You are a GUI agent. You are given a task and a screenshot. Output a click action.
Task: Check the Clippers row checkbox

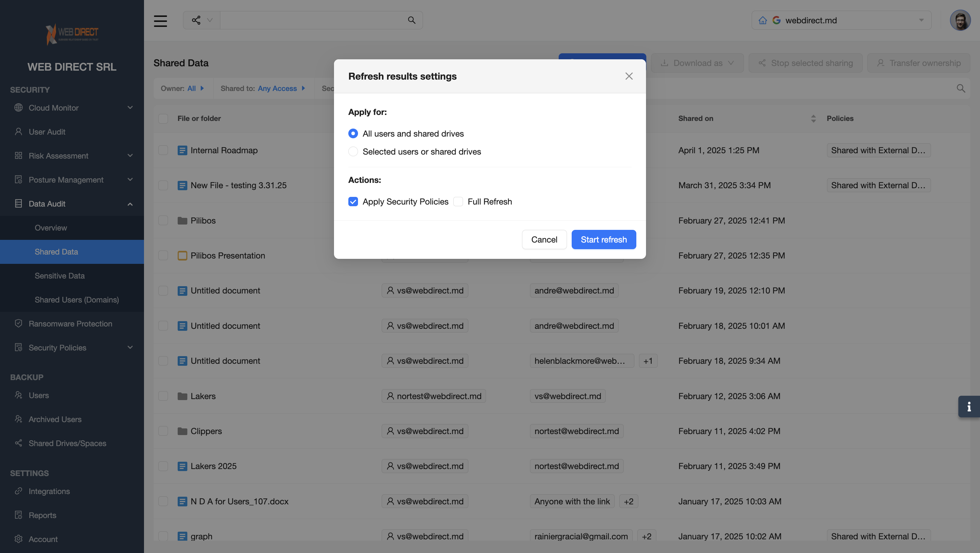pyautogui.click(x=163, y=431)
